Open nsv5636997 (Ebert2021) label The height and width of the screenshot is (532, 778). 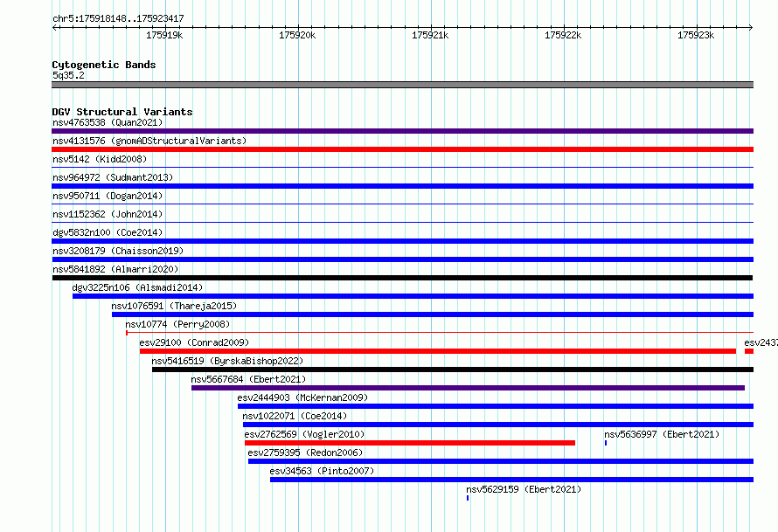662,434
